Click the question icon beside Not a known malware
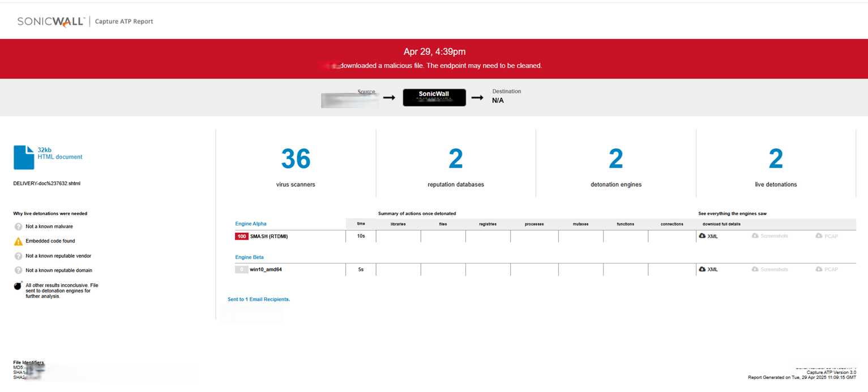868x392 pixels. [x=18, y=227]
